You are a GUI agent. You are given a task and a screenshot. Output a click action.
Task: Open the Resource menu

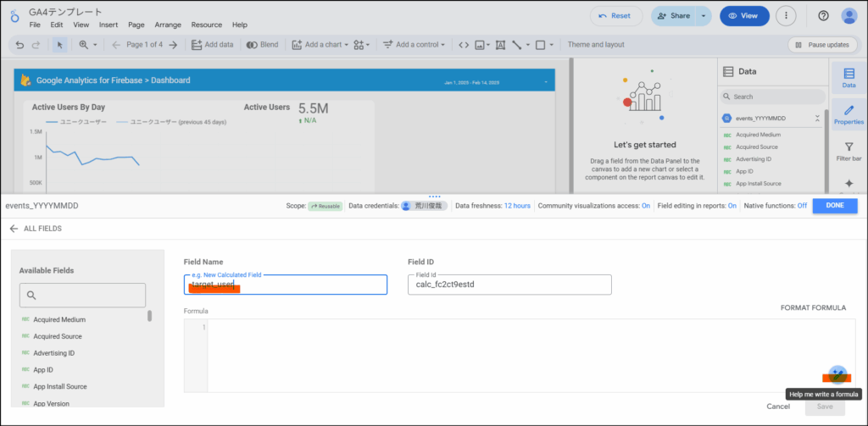207,25
